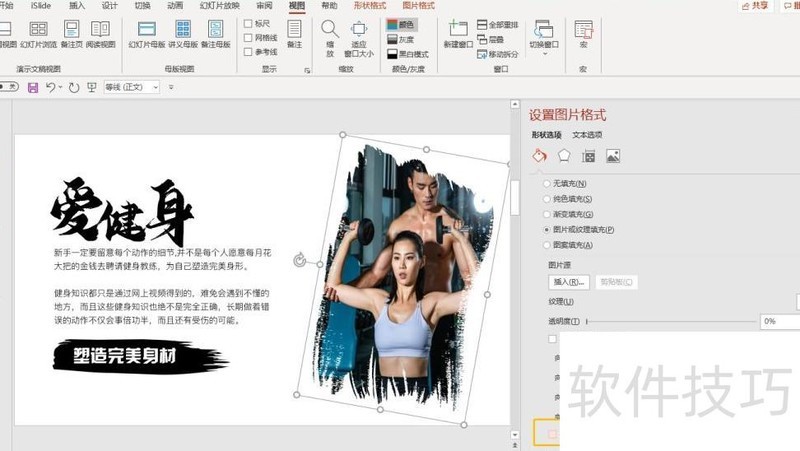Undo the last action
This screenshot has height=451, width=800.
(x=50, y=88)
